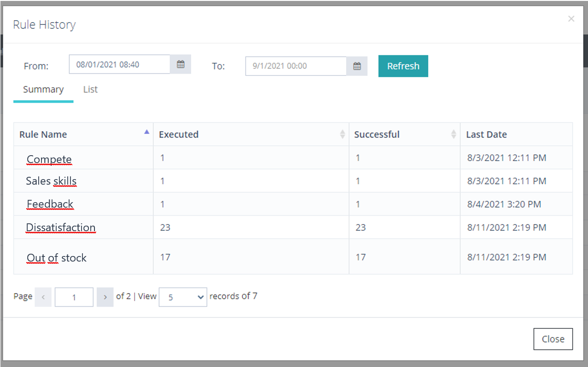Screen dimensions: 588x367
Task: Open the Sales skills rule
Action: (51, 181)
